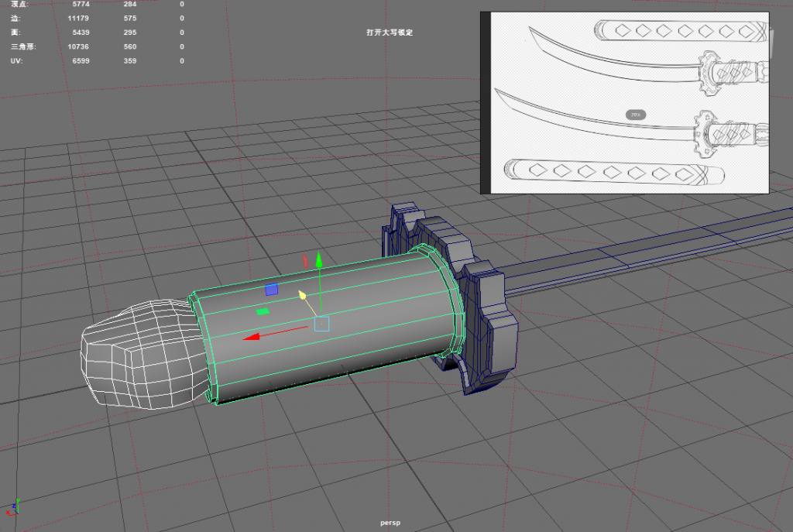Click the edge total value 11179
The width and height of the screenshot is (793, 532).
[x=78, y=19]
